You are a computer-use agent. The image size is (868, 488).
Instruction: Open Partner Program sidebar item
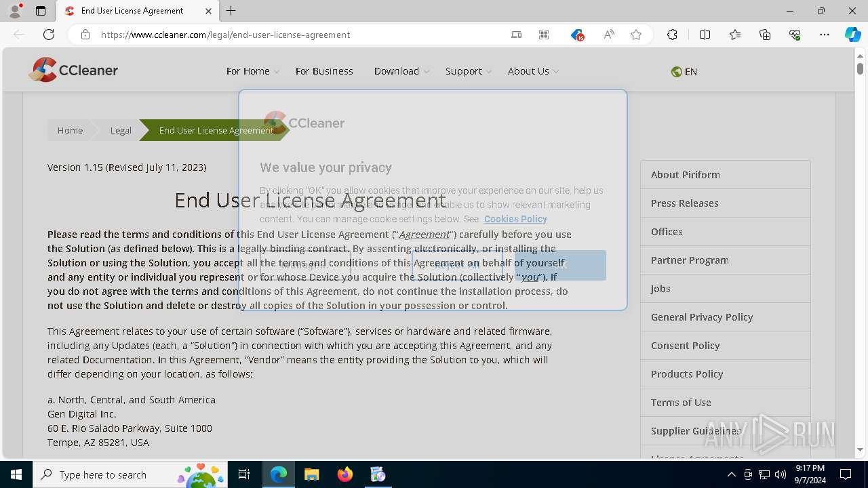pyautogui.click(x=726, y=260)
